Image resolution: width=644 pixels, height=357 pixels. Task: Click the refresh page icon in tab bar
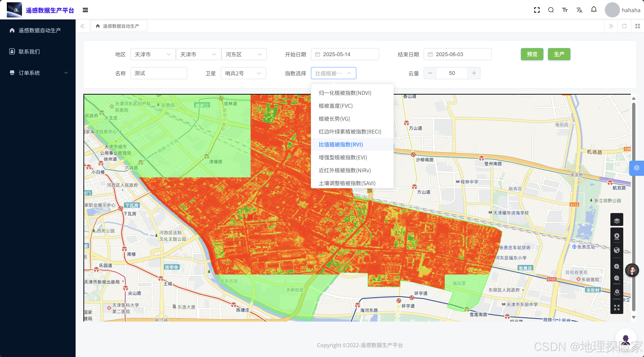pyautogui.click(x=624, y=26)
